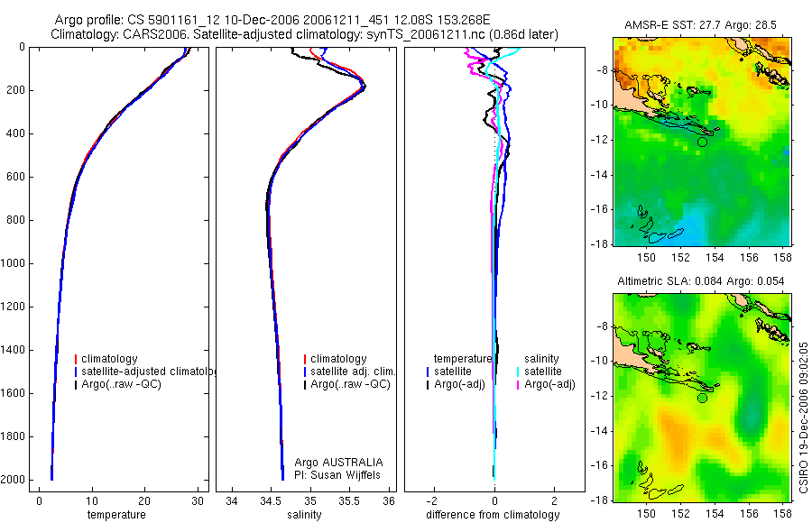Click the blue legend swatch beside 'satellite adj. clim.'
The height and width of the screenshot is (523, 812).
pyautogui.click(x=305, y=372)
